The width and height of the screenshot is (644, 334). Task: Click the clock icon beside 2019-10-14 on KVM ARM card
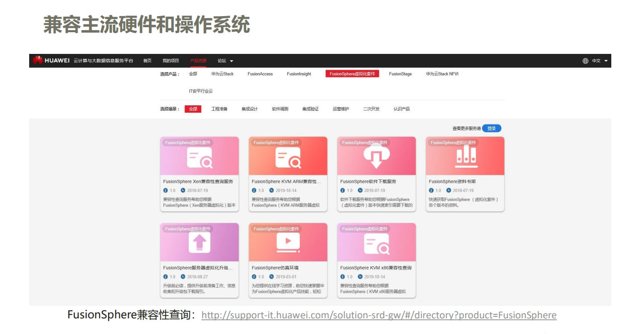pyautogui.click(x=271, y=190)
